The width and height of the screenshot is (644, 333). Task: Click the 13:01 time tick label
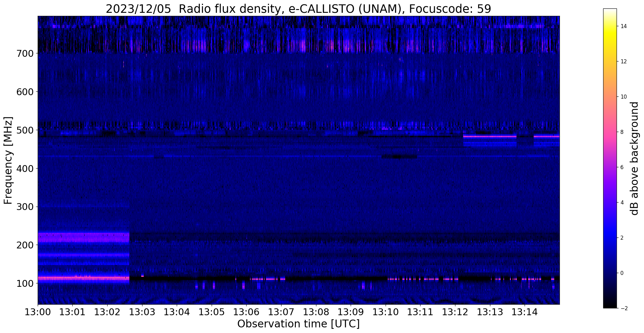(x=73, y=312)
